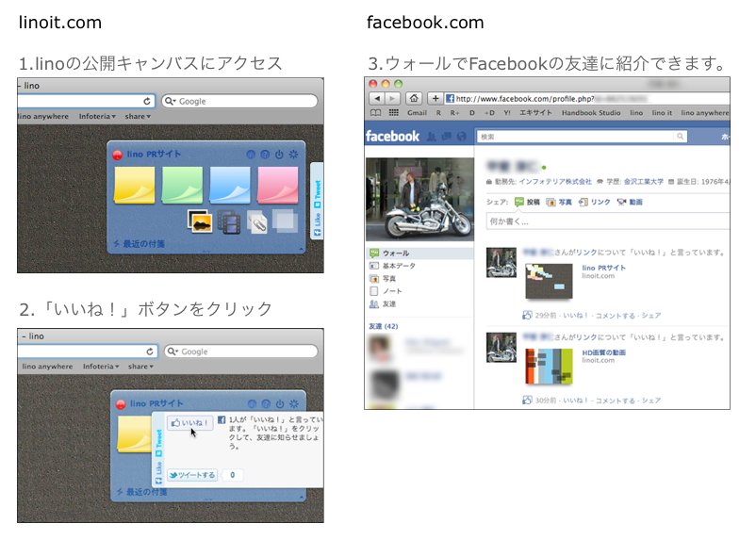Open the messages icon in Facebook header
Screen dimensions: 756x540
[x=447, y=137]
